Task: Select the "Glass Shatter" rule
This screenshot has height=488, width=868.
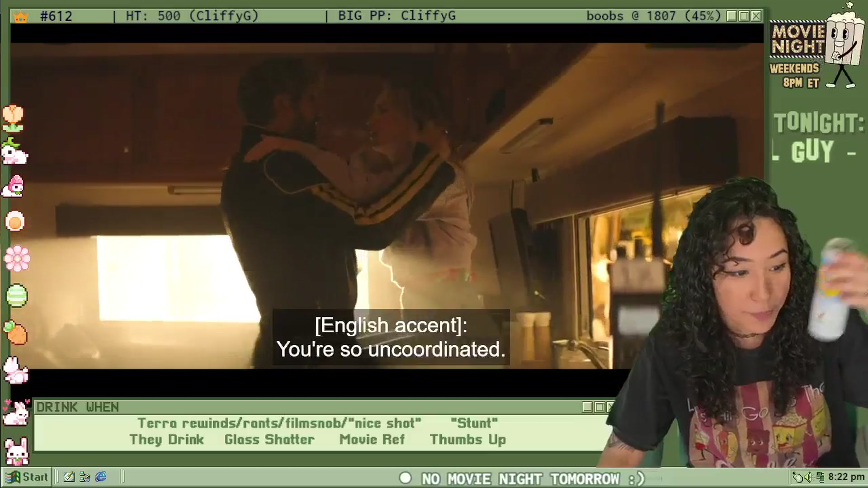Action: click(x=269, y=440)
